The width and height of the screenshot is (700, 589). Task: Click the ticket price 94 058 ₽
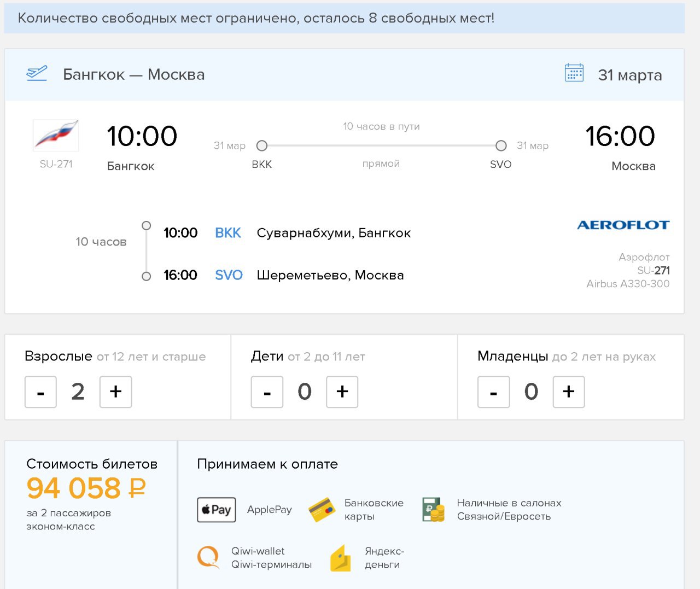click(x=86, y=488)
